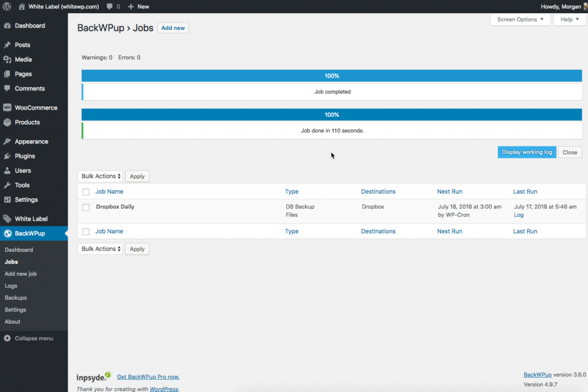Click the bottom Apply button

point(137,249)
